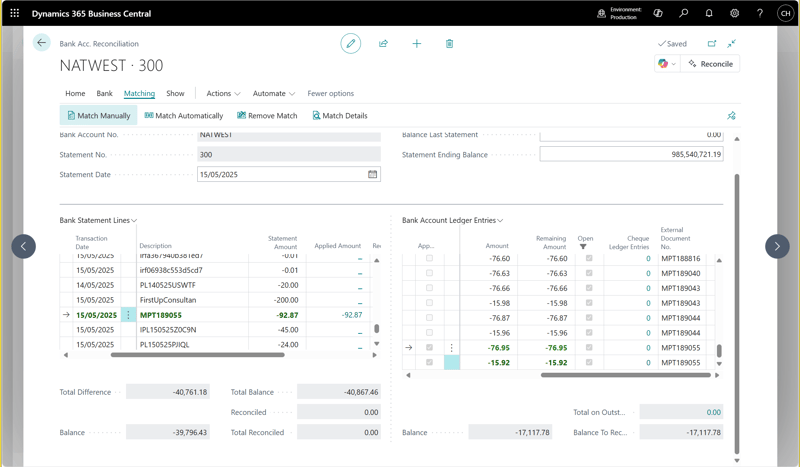Click the trash delete icon
The height and width of the screenshot is (467, 800).
click(449, 44)
